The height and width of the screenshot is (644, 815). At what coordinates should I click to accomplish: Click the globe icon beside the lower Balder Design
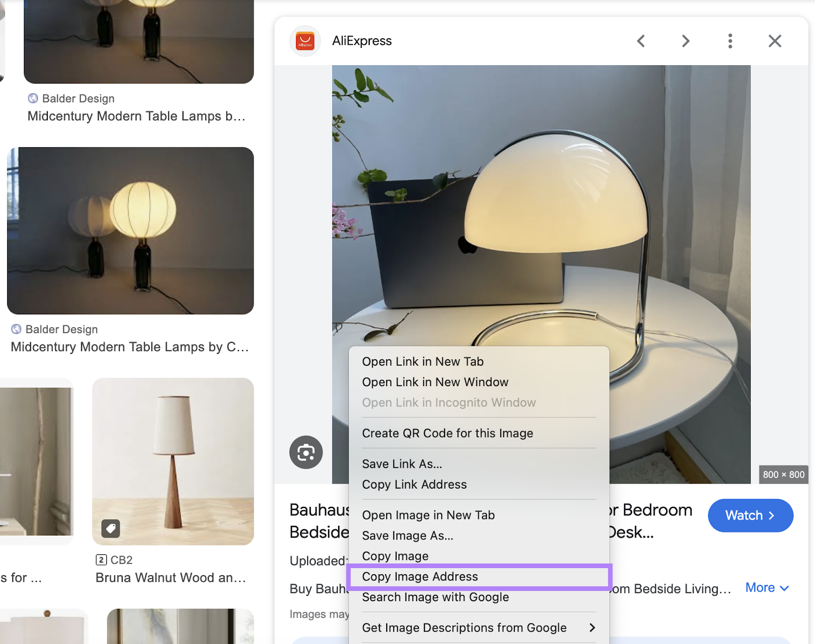(x=16, y=329)
